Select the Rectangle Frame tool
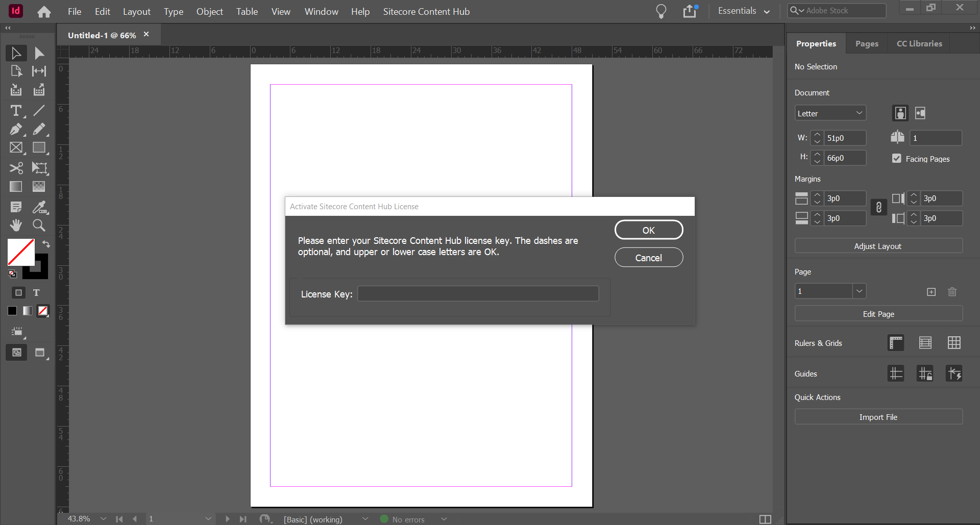The height and width of the screenshot is (525, 980). (16, 148)
